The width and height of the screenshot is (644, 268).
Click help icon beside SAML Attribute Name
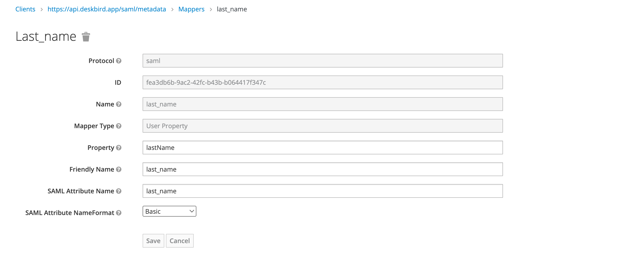click(x=119, y=191)
